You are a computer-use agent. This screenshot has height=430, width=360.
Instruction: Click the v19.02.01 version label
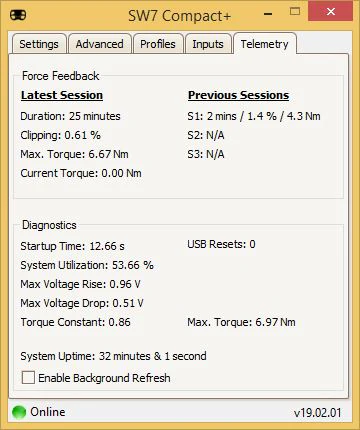click(x=318, y=413)
